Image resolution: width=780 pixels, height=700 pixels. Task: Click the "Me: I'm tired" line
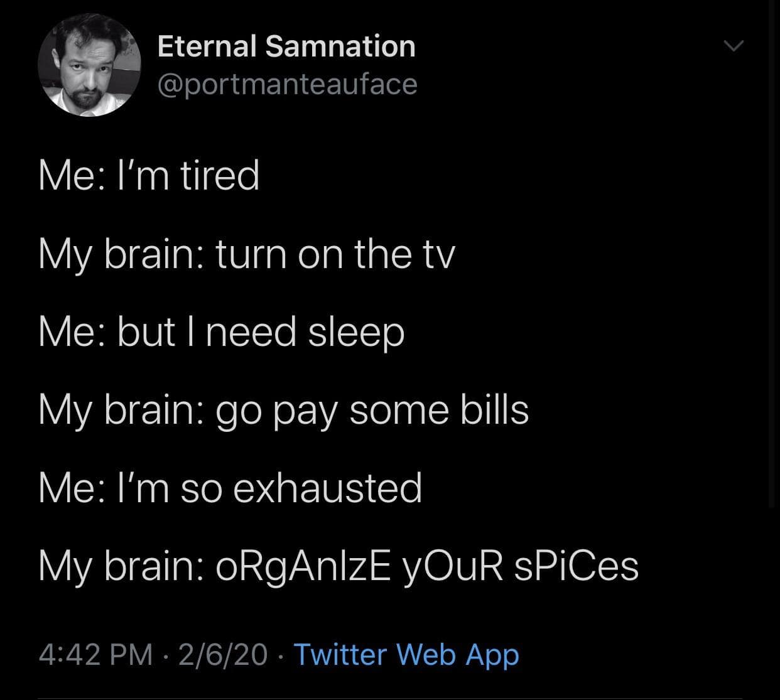coord(149,175)
